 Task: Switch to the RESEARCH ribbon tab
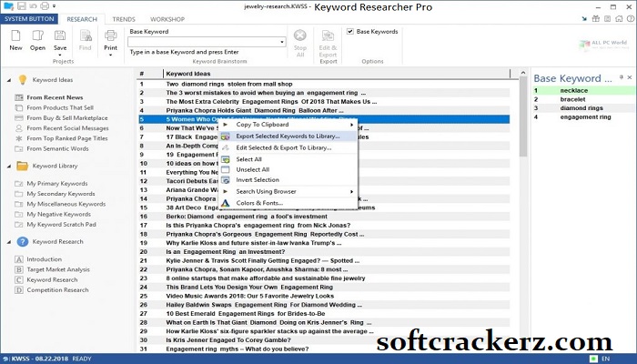pyautogui.click(x=82, y=19)
